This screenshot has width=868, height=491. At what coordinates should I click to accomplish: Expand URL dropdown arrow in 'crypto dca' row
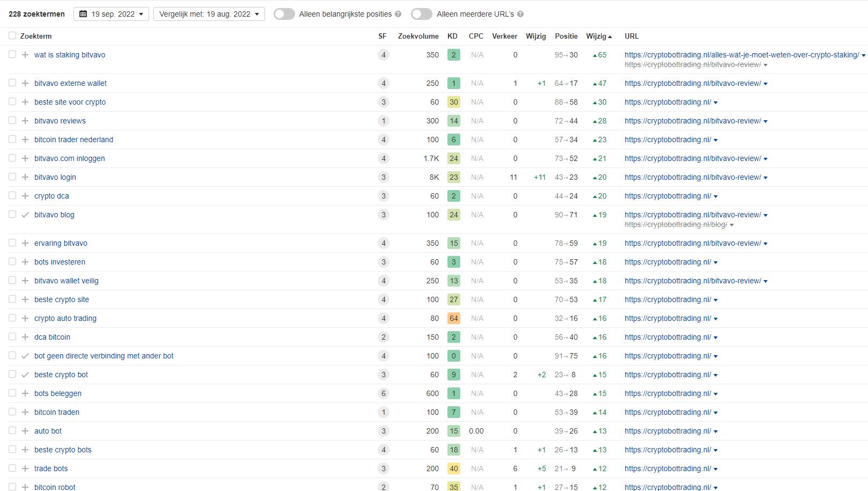click(716, 196)
